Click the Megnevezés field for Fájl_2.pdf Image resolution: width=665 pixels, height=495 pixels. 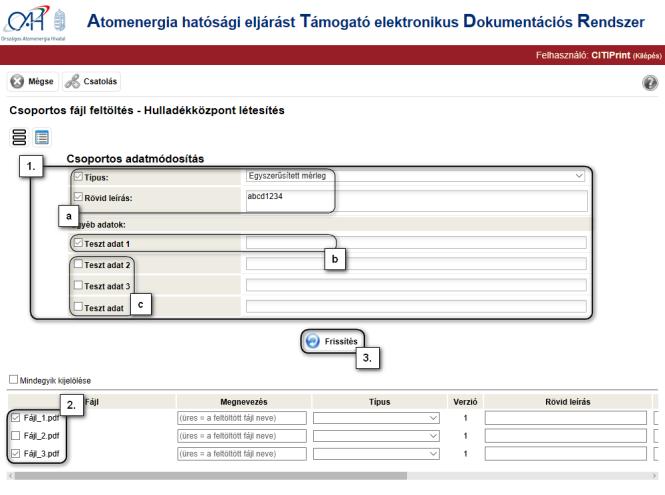(x=242, y=436)
